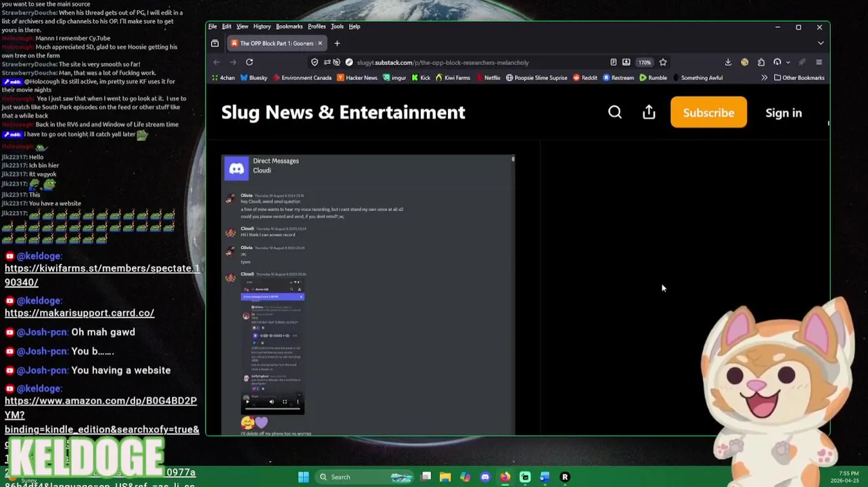Open the imgur bookmark

(394, 78)
